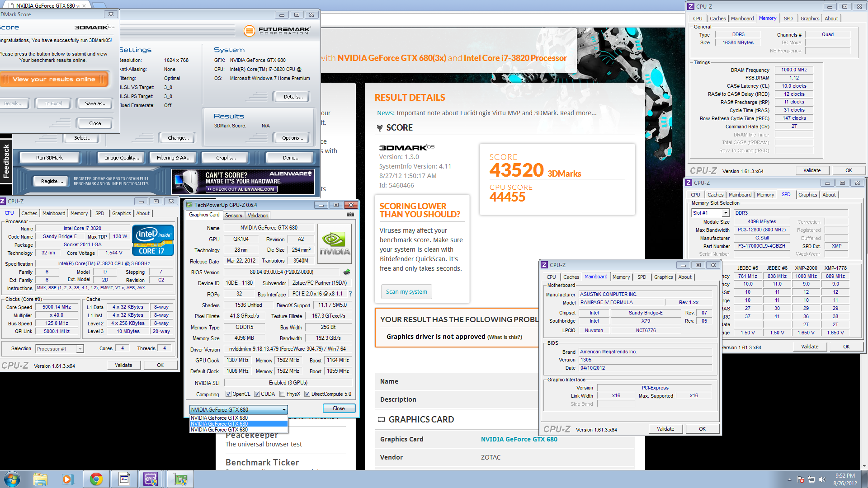This screenshot has height=488, width=868.
Task: Click Image Quality... button in 3DMark05
Action: 122,158
